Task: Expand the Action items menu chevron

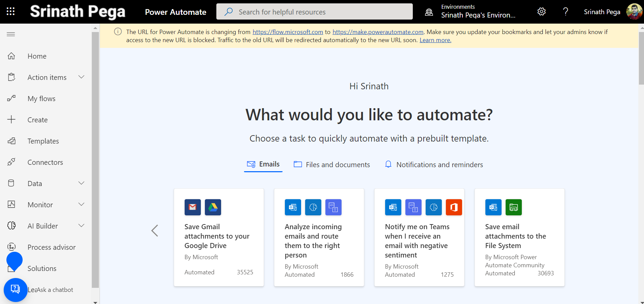Action: click(x=81, y=77)
